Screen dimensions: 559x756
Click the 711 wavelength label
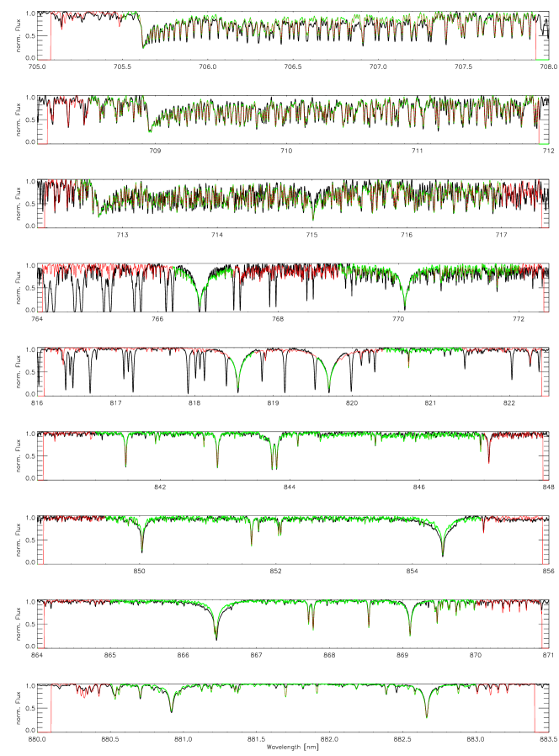pyautogui.click(x=418, y=151)
